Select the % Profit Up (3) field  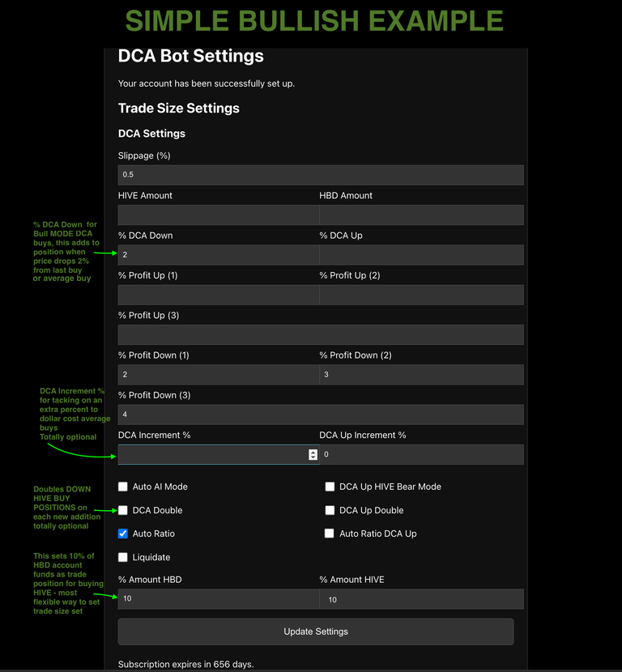coord(321,334)
